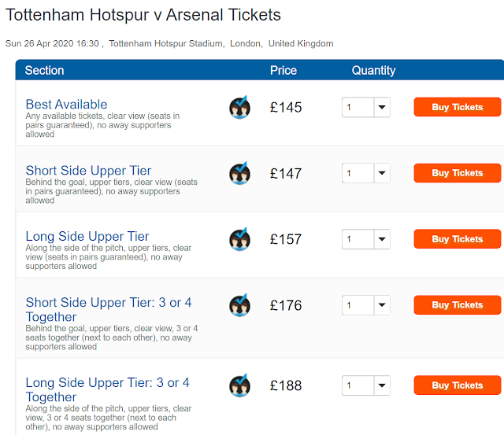Open the Short Side Upper Tier link
This screenshot has height=435, width=504.
(x=88, y=170)
